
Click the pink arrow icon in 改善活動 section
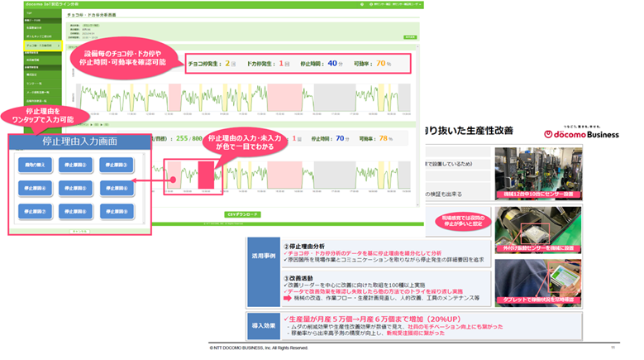tap(287, 298)
